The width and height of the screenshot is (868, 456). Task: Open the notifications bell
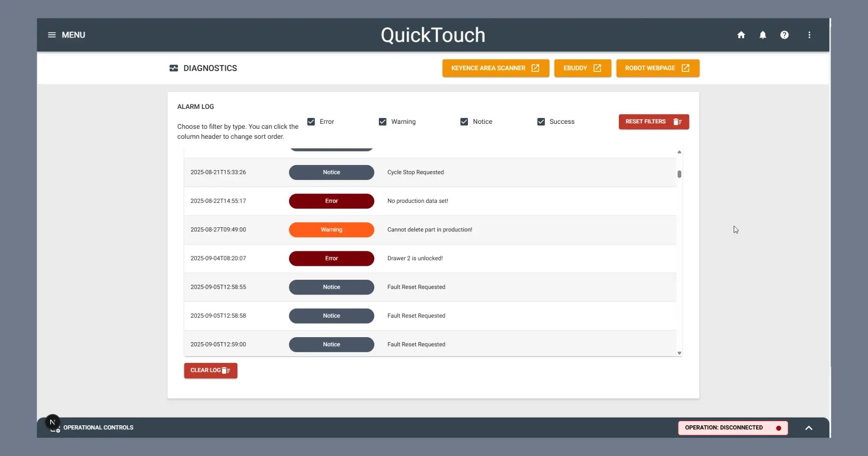point(763,35)
